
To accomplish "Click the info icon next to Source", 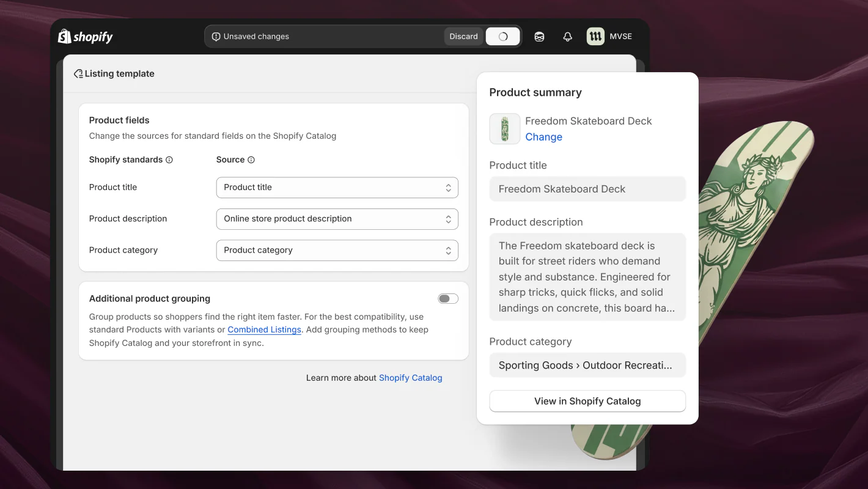I will 250,160.
